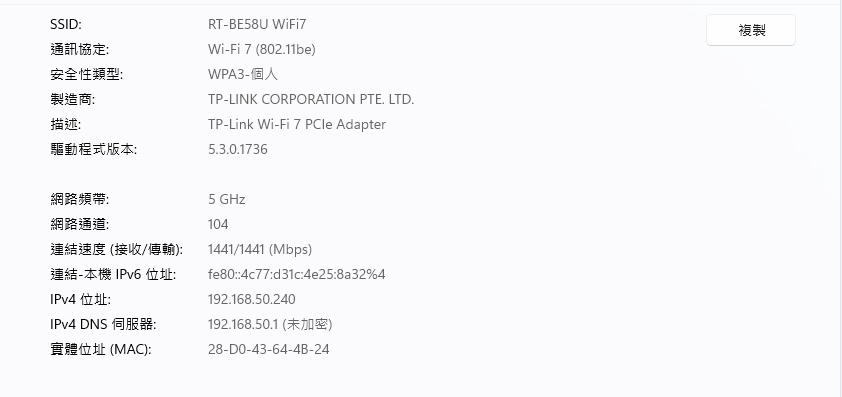Click the link-local IPv6 address fe80::4c77
The height and width of the screenshot is (397, 842).
pos(296,275)
